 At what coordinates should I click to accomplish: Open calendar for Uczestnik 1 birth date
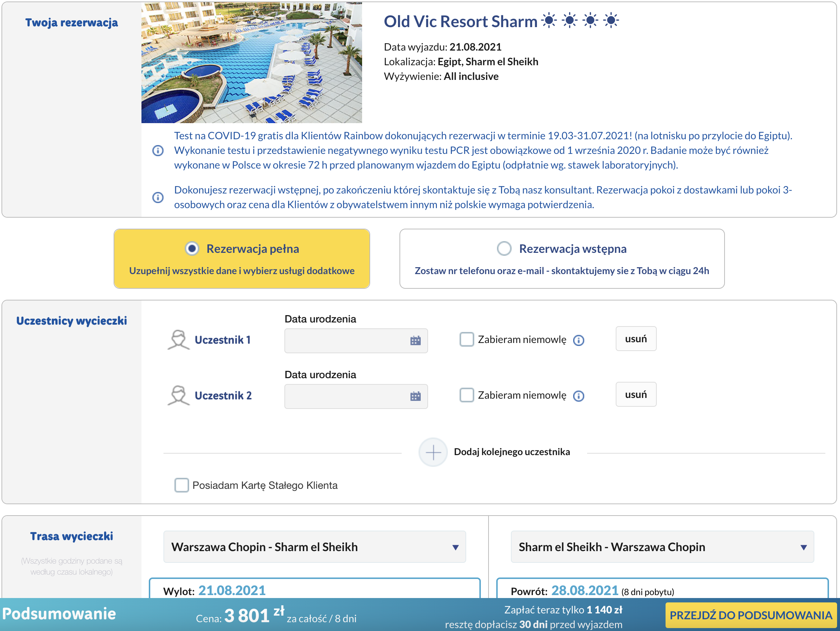click(x=416, y=340)
